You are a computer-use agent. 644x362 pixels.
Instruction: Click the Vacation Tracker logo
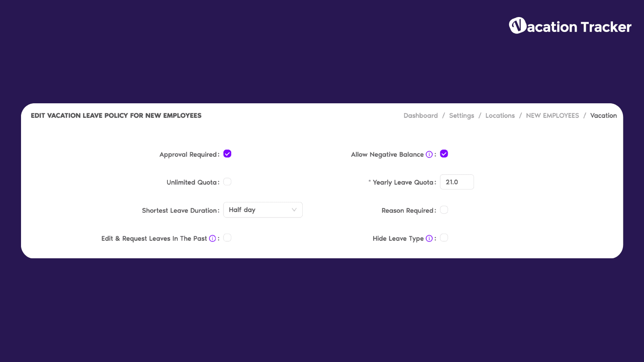[x=570, y=26]
